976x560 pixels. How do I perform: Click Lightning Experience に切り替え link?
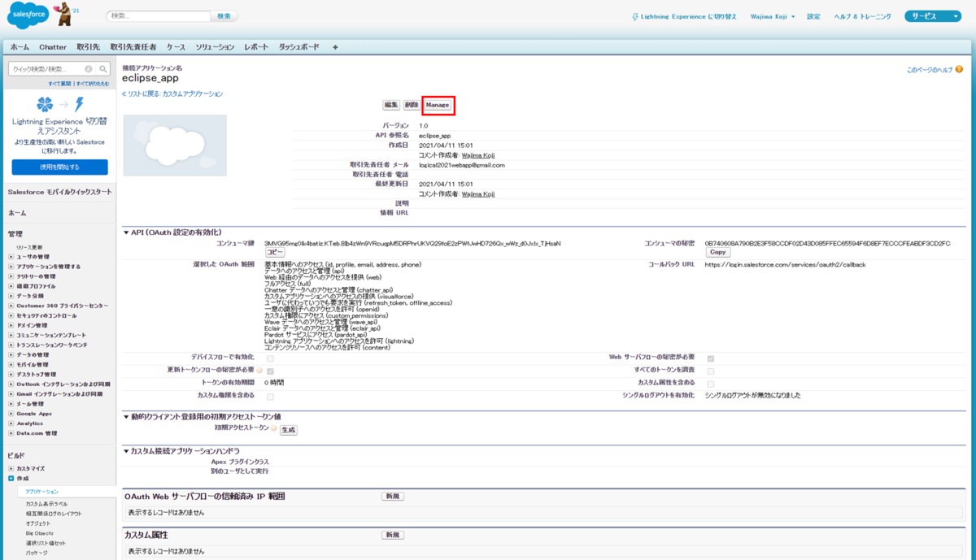(x=688, y=16)
